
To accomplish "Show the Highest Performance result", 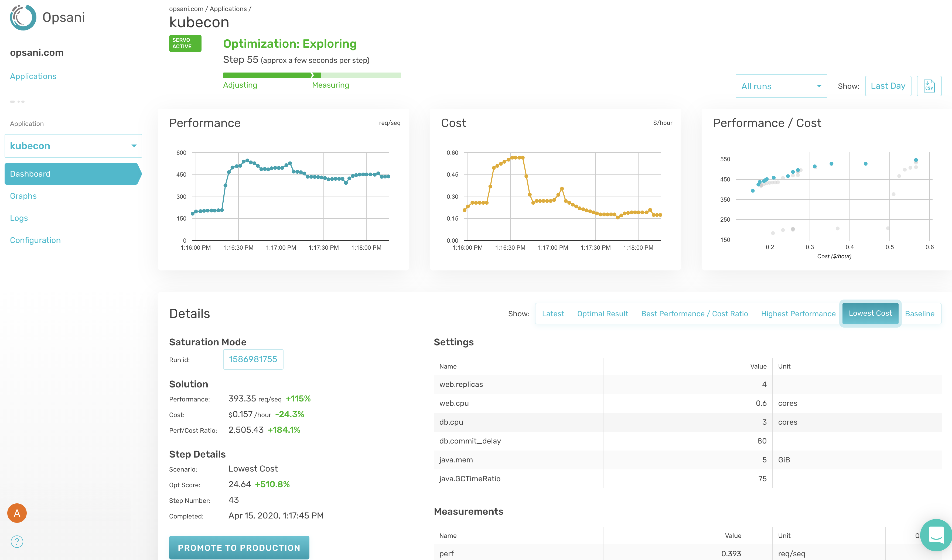I will pyautogui.click(x=798, y=314).
